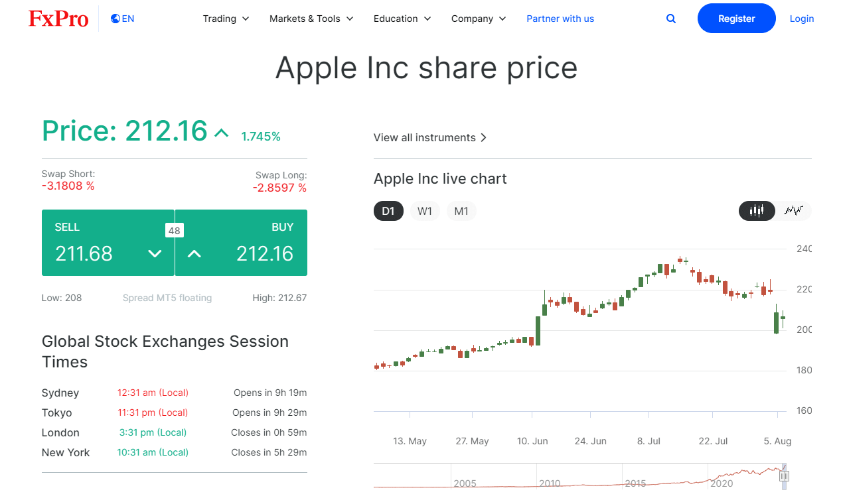Switch to the line chart view icon
Viewport: 841px width, 504px height.
point(794,210)
